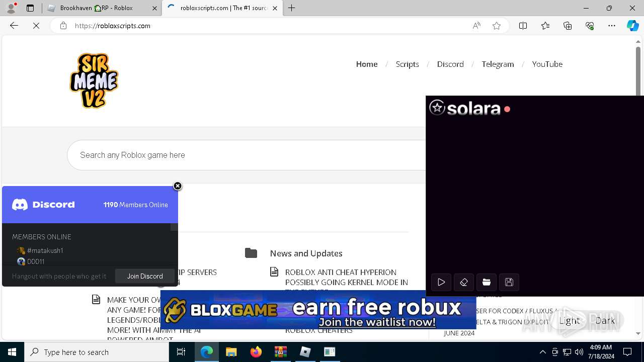Open Windows Start menu

pyautogui.click(x=12, y=352)
